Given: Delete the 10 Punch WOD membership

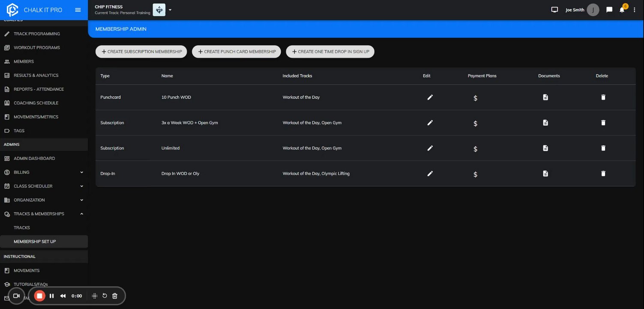Looking at the screenshot, I should click(x=603, y=97).
